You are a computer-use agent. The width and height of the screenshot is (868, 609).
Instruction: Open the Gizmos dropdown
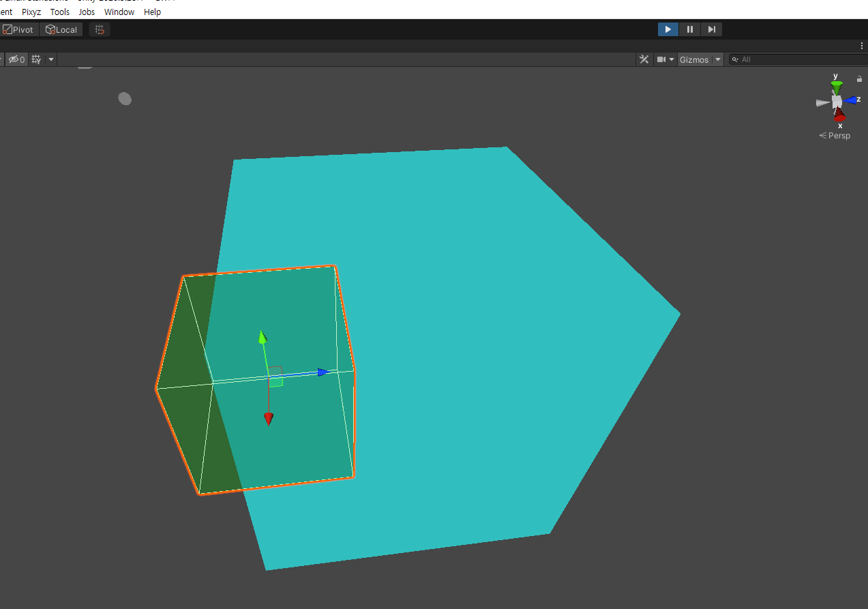(x=695, y=59)
